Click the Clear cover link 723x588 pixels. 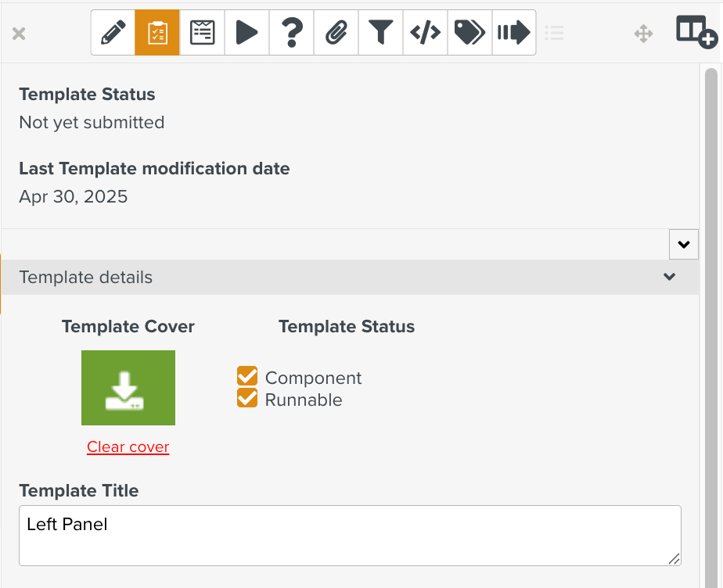coord(128,447)
